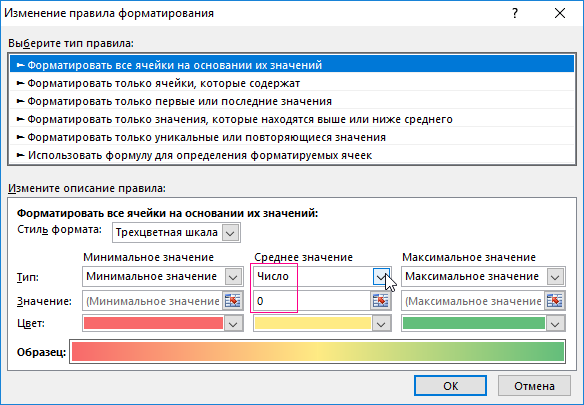
Task: Click the 'Цвет:' row label
Action: pos(31,323)
